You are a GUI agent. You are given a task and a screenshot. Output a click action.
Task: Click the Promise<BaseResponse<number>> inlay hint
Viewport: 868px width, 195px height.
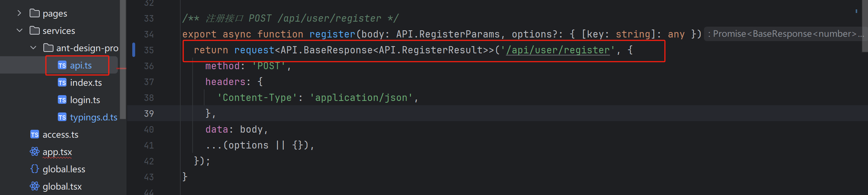point(784,34)
